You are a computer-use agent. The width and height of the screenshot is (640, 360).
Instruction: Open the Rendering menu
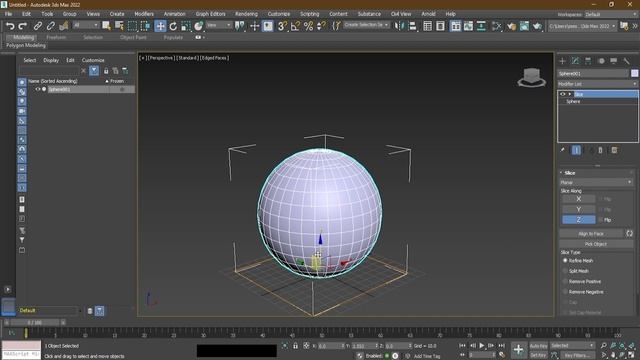pyautogui.click(x=246, y=14)
